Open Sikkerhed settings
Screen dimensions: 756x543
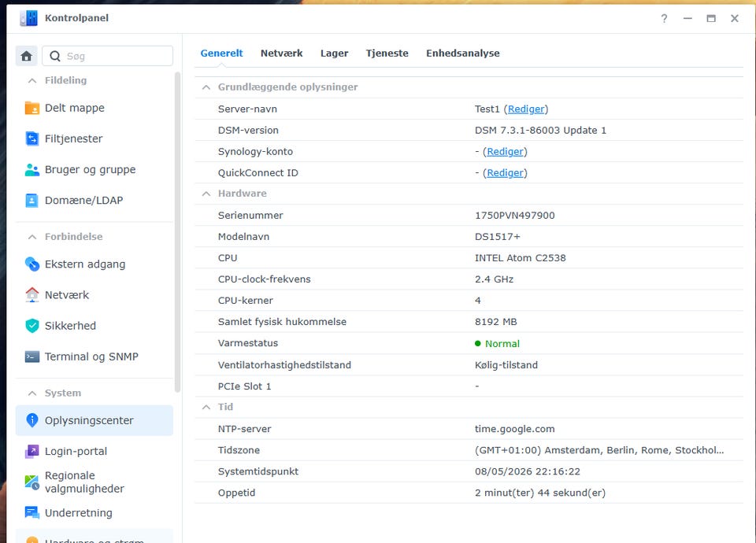tap(94, 326)
